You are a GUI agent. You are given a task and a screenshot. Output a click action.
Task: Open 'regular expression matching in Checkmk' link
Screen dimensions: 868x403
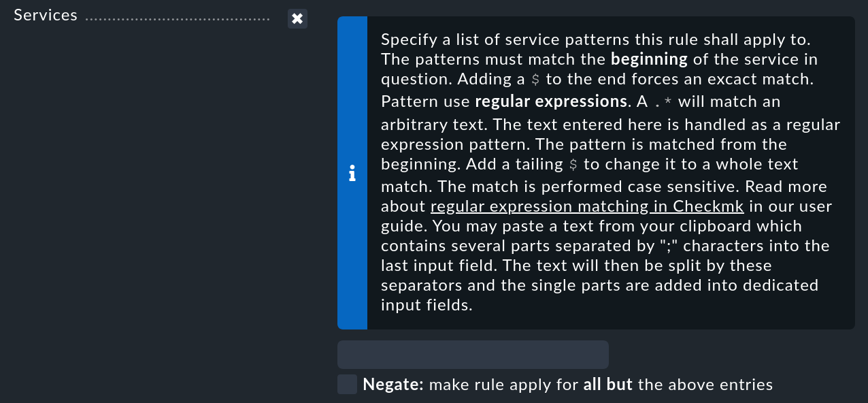point(587,206)
